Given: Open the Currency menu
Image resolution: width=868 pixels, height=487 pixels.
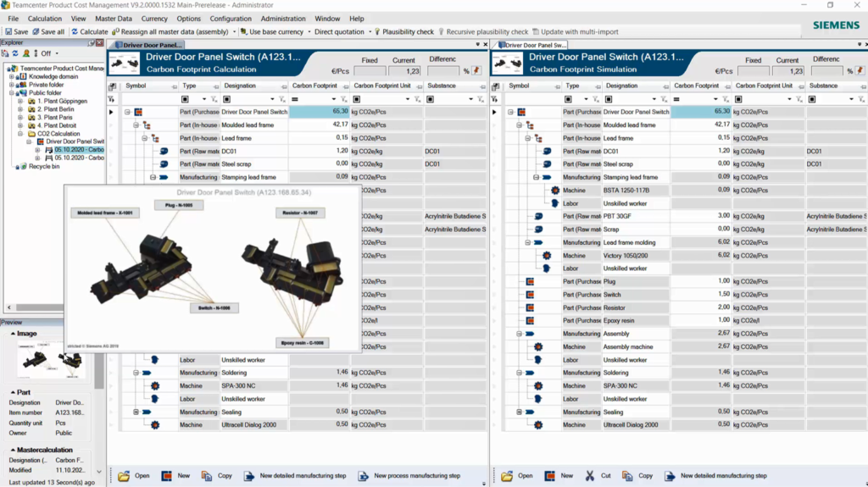Looking at the screenshot, I should (x=154, y=19).
